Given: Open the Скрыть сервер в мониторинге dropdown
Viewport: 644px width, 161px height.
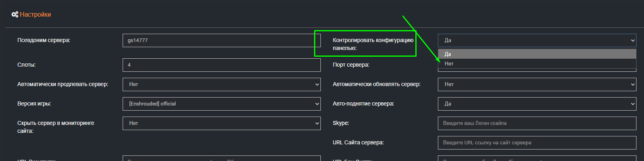Looking at the screenshot, I should 221,123.
